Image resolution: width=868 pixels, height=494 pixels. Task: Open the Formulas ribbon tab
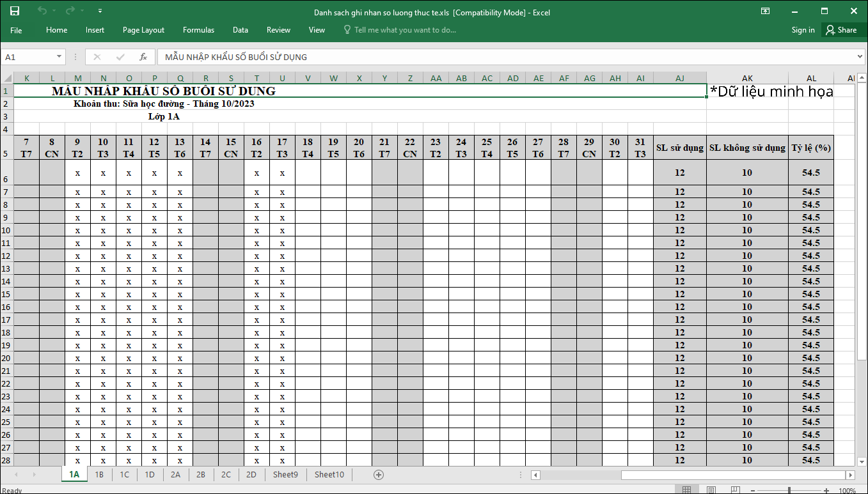coord(198,30)
